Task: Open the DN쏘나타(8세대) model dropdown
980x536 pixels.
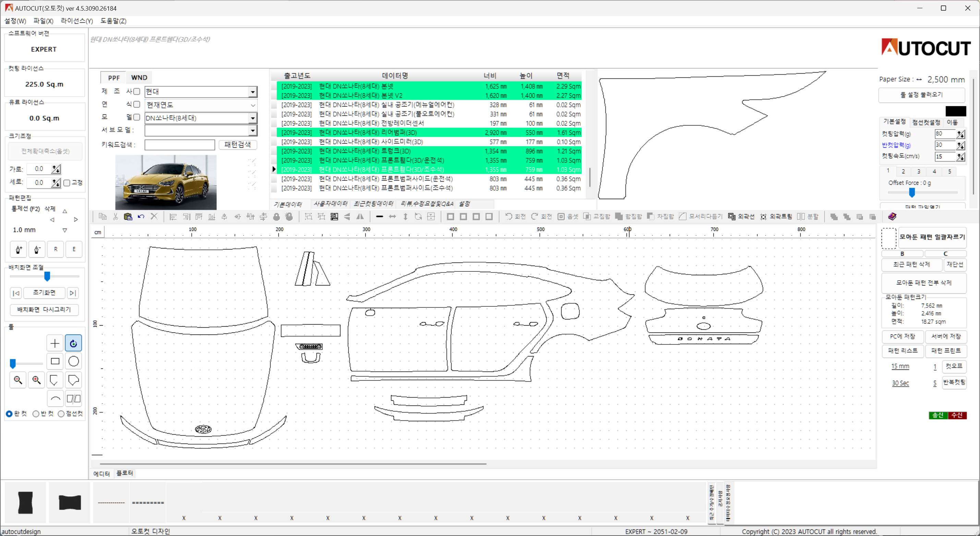Action: click(253, 118)
